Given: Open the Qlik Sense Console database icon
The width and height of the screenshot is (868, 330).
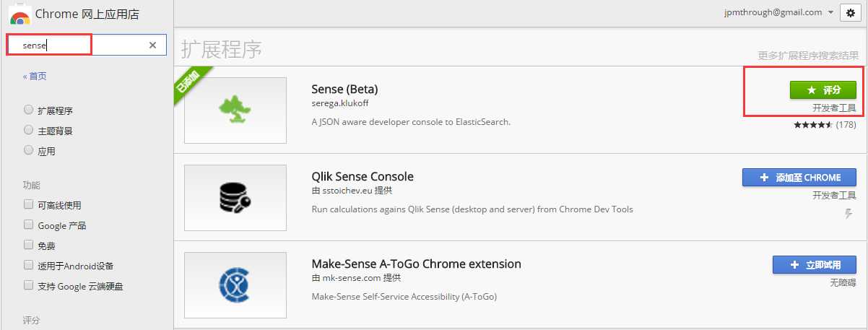Looking at the screenshot, I should coord(235,197).
